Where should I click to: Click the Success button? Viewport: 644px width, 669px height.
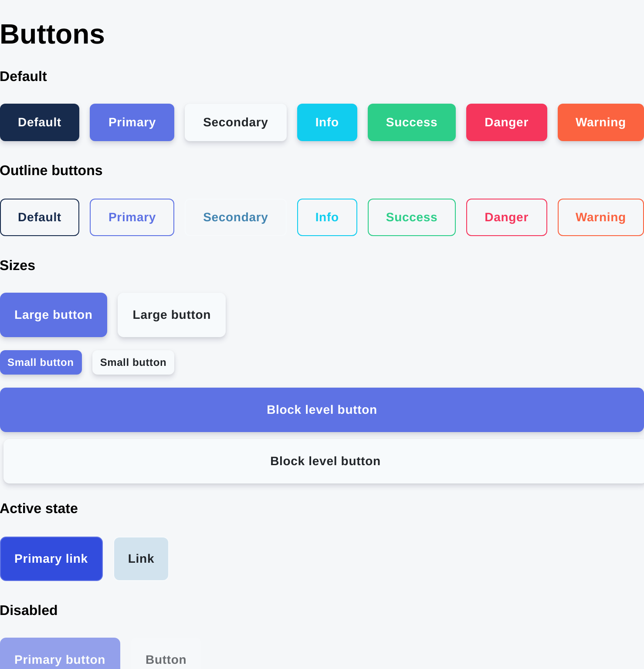[411, 122]
